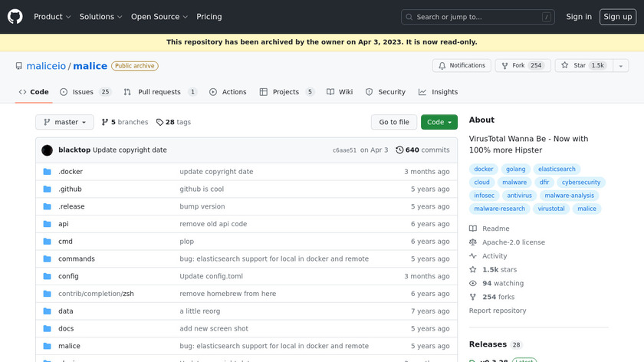The width and height of the screenshot is (644, 362).
Task: Switch to the Issues tab
Action: click(x=83, y=92)
